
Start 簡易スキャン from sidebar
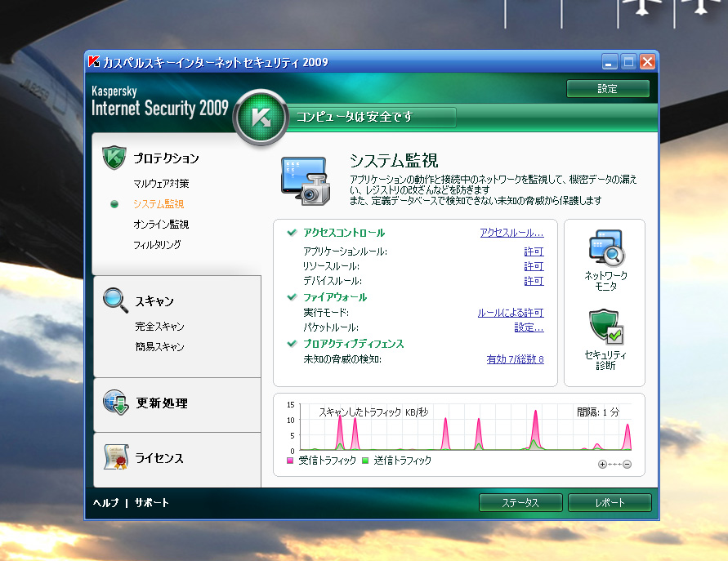pyautogui.click(x=159, y=346)
